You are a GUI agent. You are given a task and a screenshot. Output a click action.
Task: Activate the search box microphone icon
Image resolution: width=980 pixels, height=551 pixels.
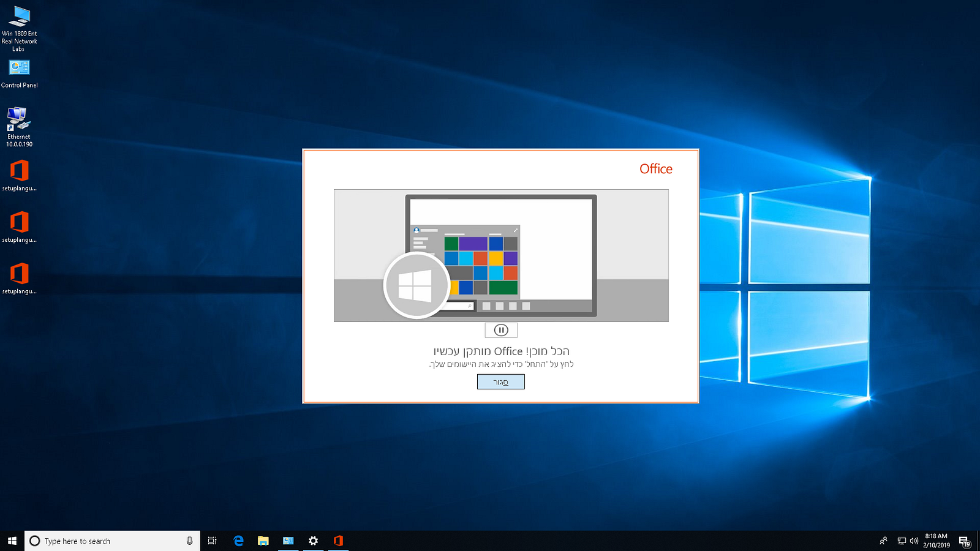coord(189,541)
